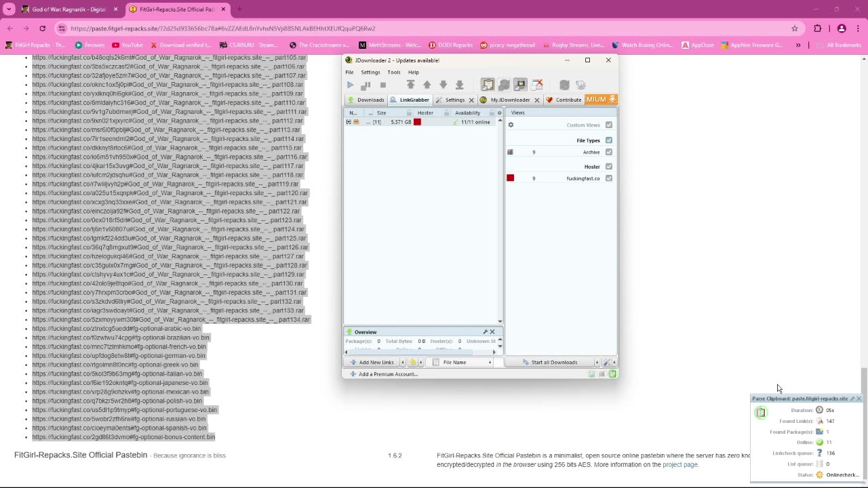Screen dimensions: 868x488
Task: Open Add New Links dropdown arrow
Action: pos(402,363)
